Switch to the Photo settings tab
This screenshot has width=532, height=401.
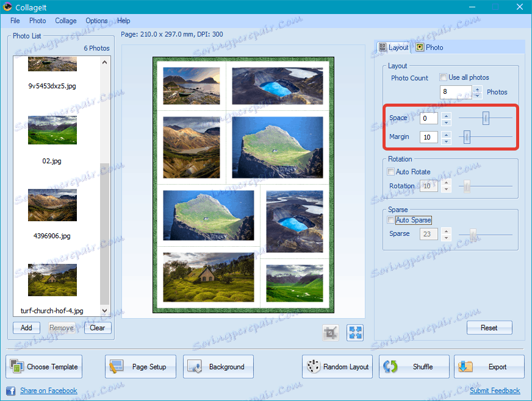pyautogui.click(x=430, y=48)
